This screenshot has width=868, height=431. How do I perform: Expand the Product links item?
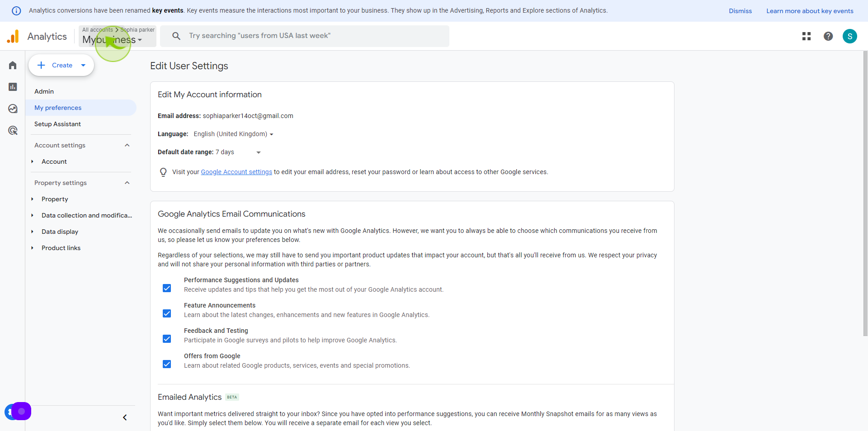(x=33, y=248)
